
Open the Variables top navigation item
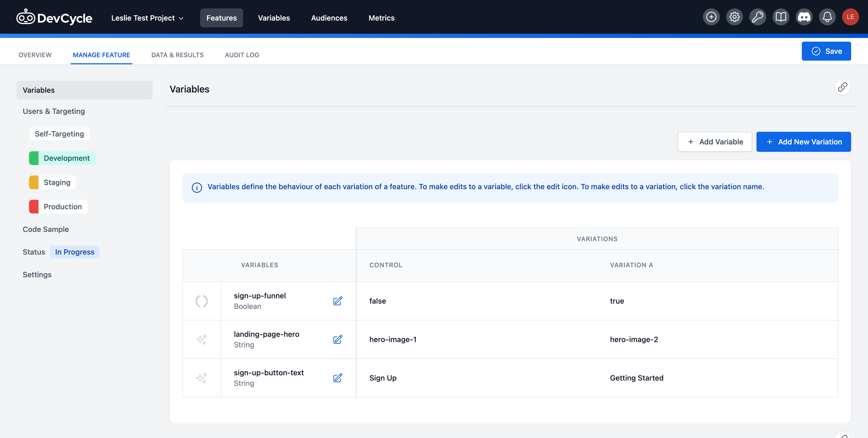274,18
